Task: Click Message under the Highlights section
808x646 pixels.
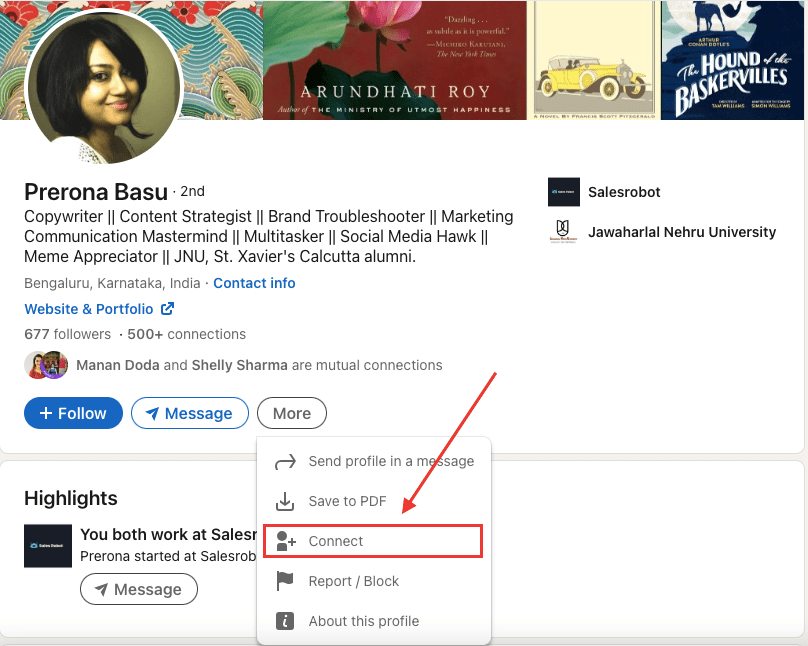Action: 138,589
